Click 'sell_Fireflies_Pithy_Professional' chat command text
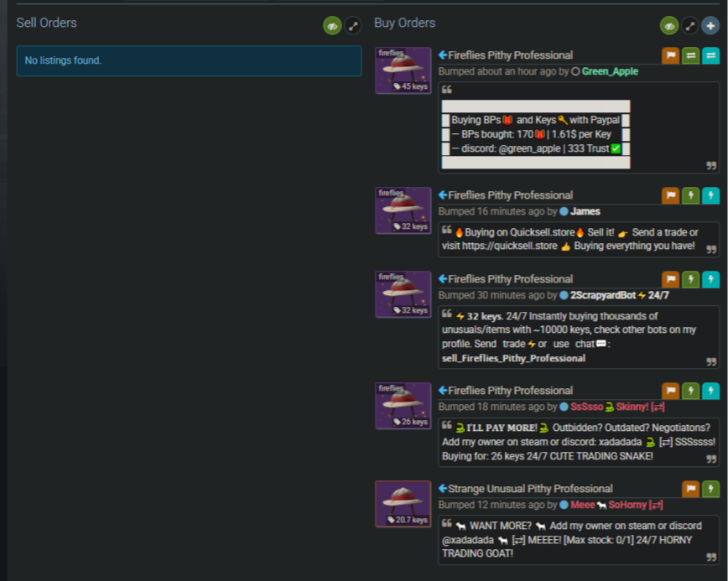Image resolution: width=728 pixels, height=581 pixels. coord(513,358)
